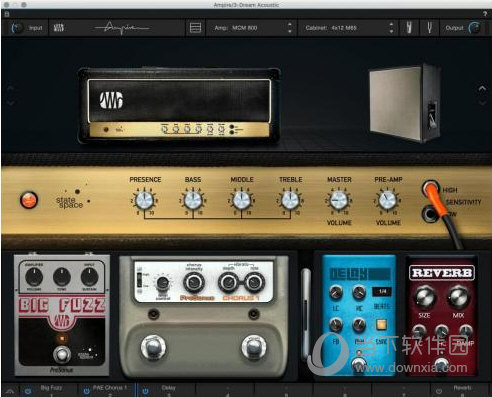The width and height of the screenshot is (492, 397).
Task: Click the Treble knob
Action: [290, 200]
